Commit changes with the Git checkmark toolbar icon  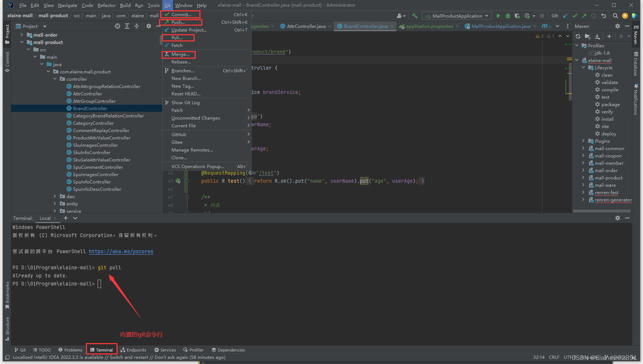click(x=575, y=16)
